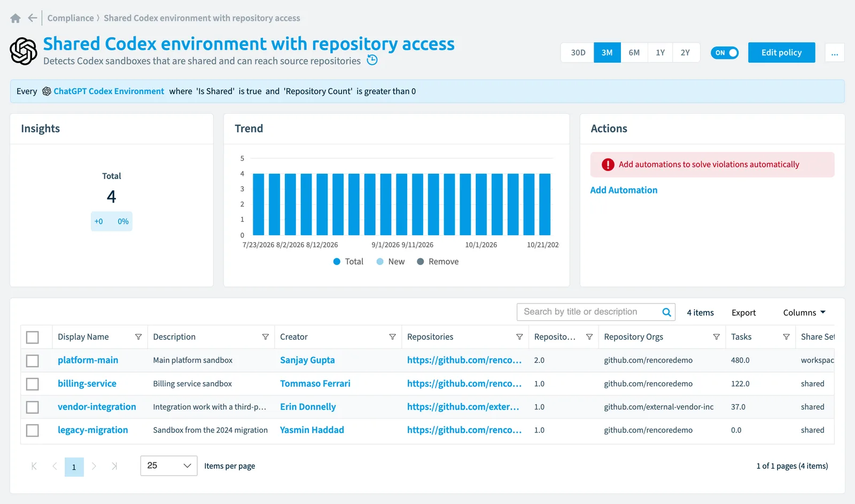Open the Repository Orgs column filter
This screenshot has height=504, width=855.
point(717,337)
